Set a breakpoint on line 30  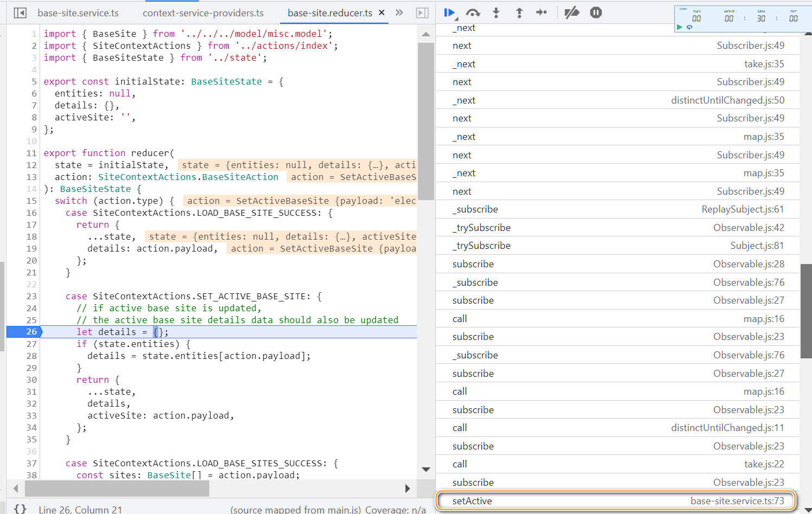coord(31,380)
